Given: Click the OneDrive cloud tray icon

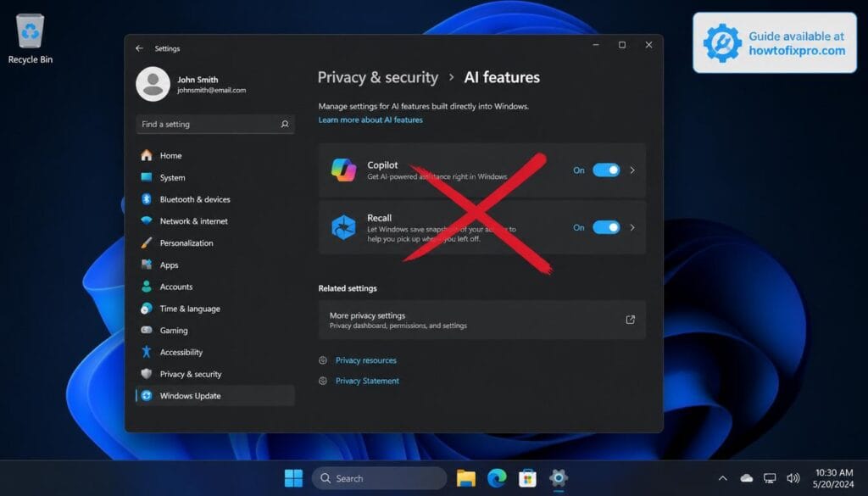Looking at the screenshot, I should pyautogui.click(x=746, y=477).
